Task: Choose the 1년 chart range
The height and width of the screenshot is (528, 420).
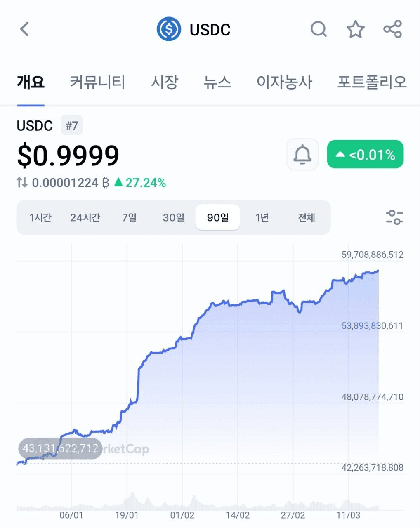Action: tap(262, 217)
